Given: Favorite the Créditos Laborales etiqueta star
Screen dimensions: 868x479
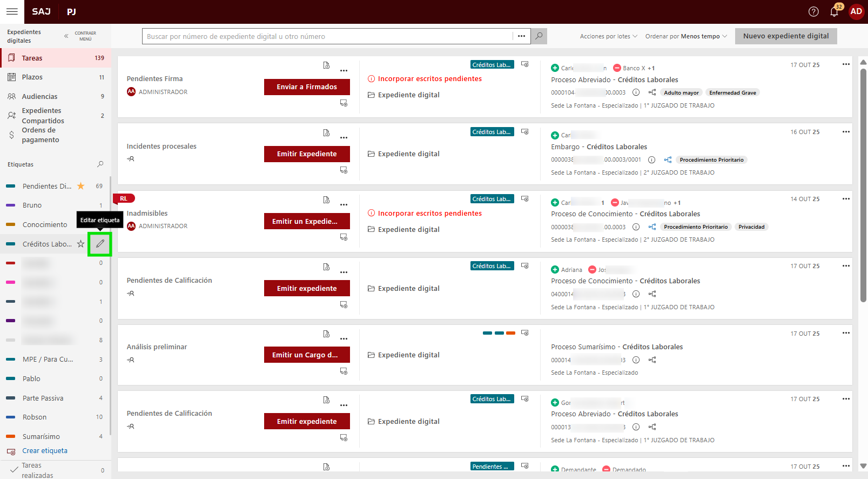Looking at the screenshot, I should pyautogui.click(x=80, y=244).
